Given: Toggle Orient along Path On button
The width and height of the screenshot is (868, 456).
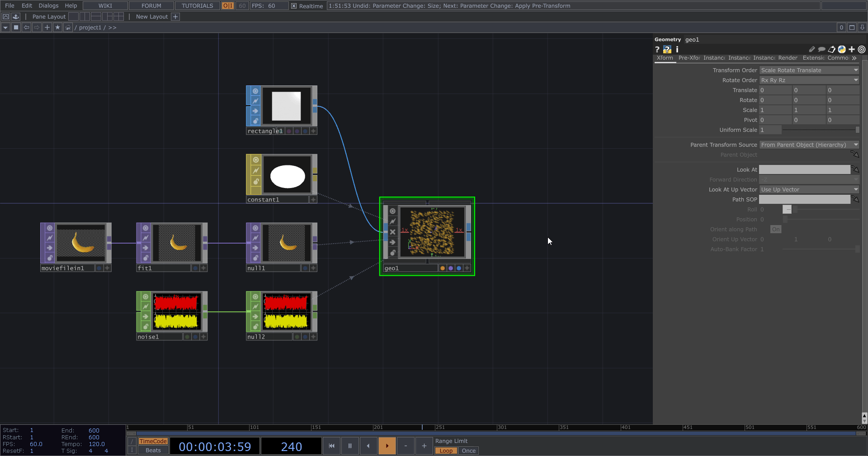Looking at the screenshot, I should point(776,230).
